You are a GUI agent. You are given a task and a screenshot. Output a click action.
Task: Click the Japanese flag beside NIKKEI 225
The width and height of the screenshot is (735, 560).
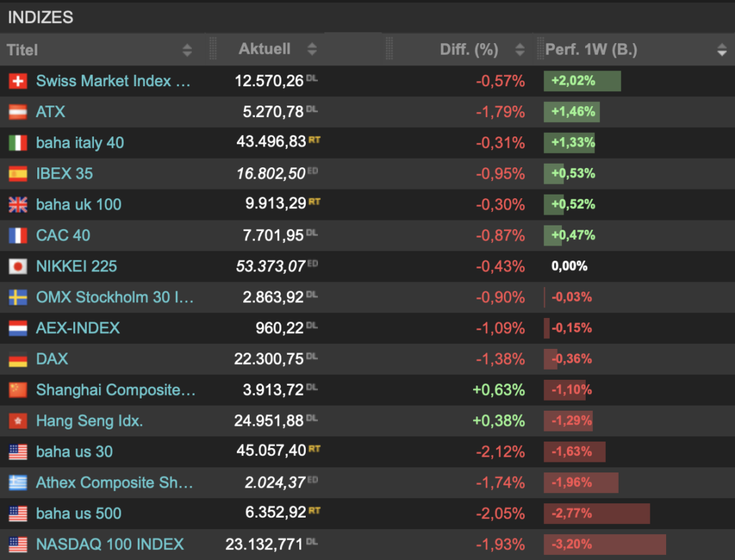coord(18,266)
